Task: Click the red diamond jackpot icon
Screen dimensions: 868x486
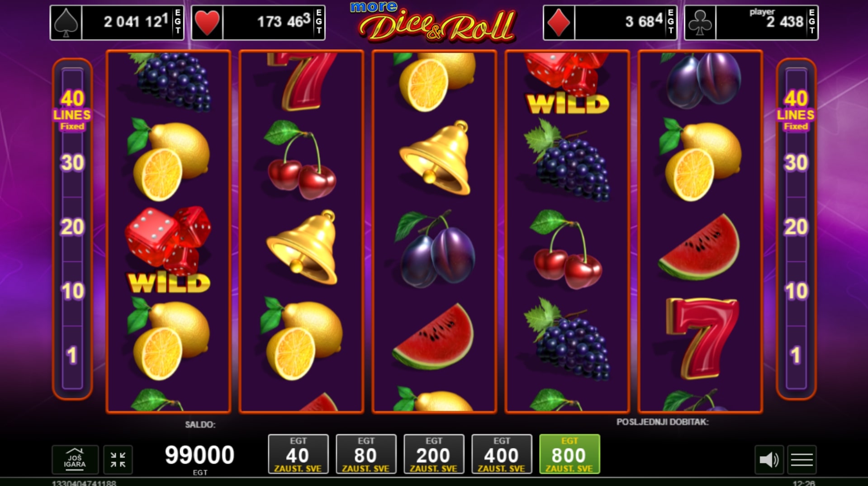Action: (559, 23)
